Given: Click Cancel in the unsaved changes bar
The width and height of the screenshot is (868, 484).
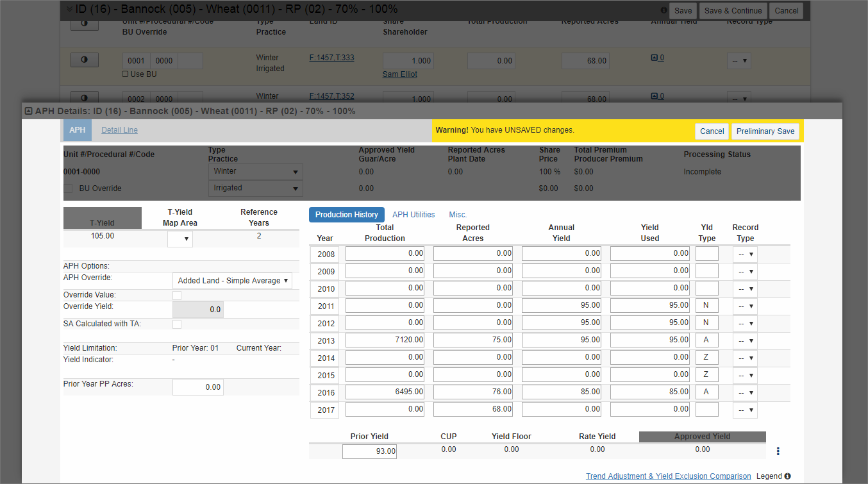Looking at the screenshot, I should [x=712, y=131].
